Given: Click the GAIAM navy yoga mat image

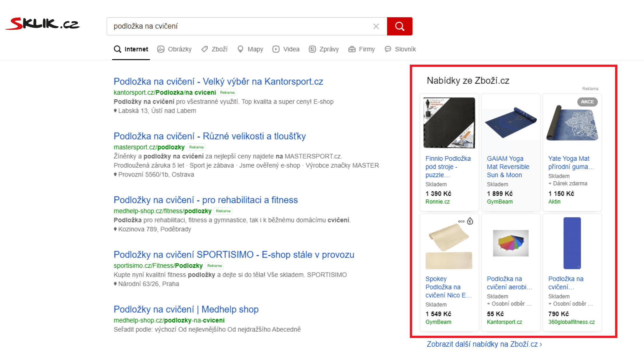Looking at the screenshot, I should 511,123.
